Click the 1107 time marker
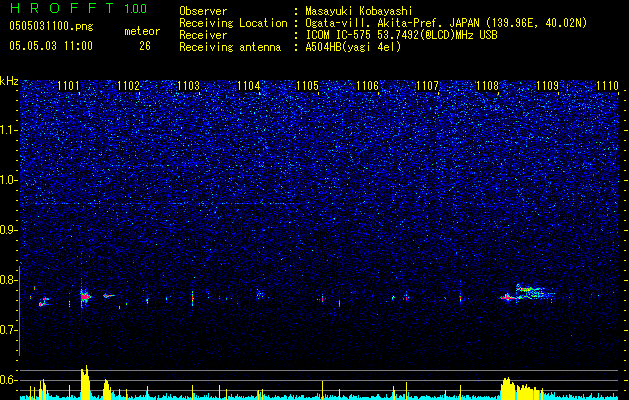The height and width of the screenshot is (400, 629). 427,86
